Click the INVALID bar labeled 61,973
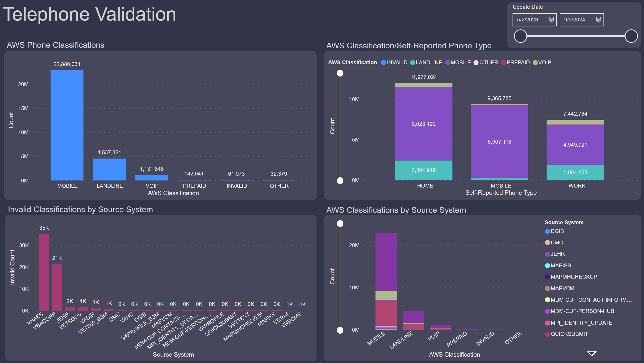Viewport: 644px width, 363px height. point(237,180)
